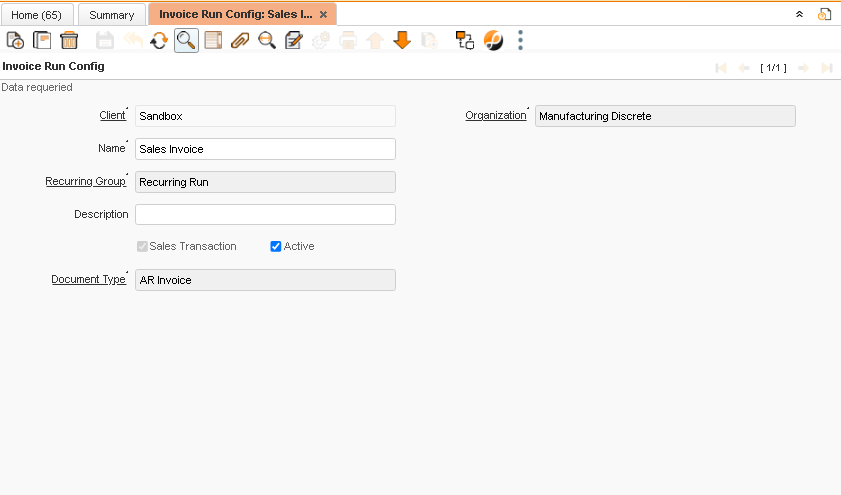Click the greyed-out Process gear icon
841x495 pixels.
pyautogui.click(x=321, y=40)
